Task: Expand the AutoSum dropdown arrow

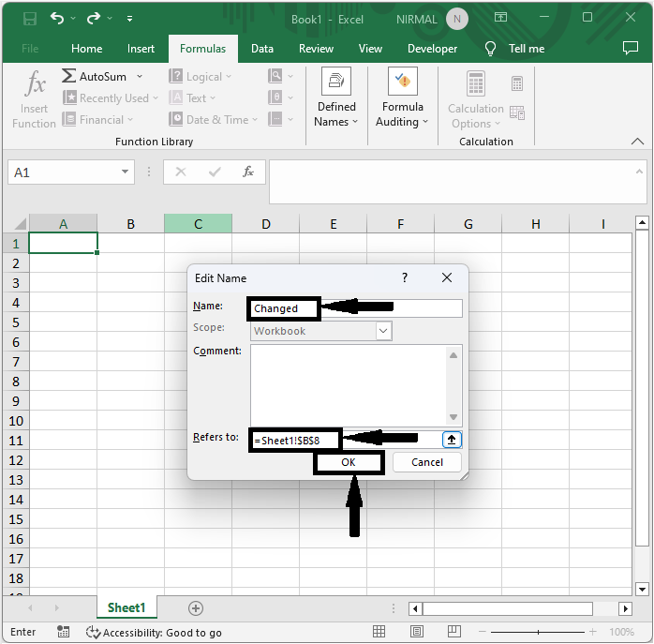Action: [x=140, y=76]
